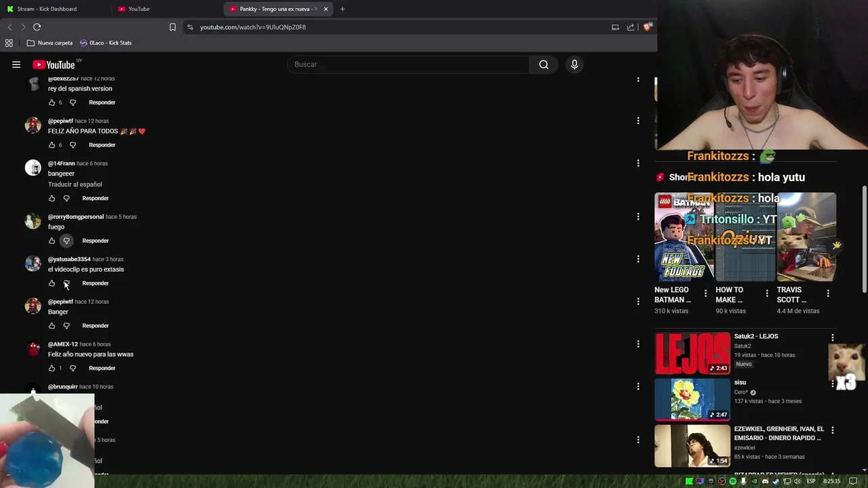Close the Pankky video tab
Screen dimensions: 868x488
[325, 9]
